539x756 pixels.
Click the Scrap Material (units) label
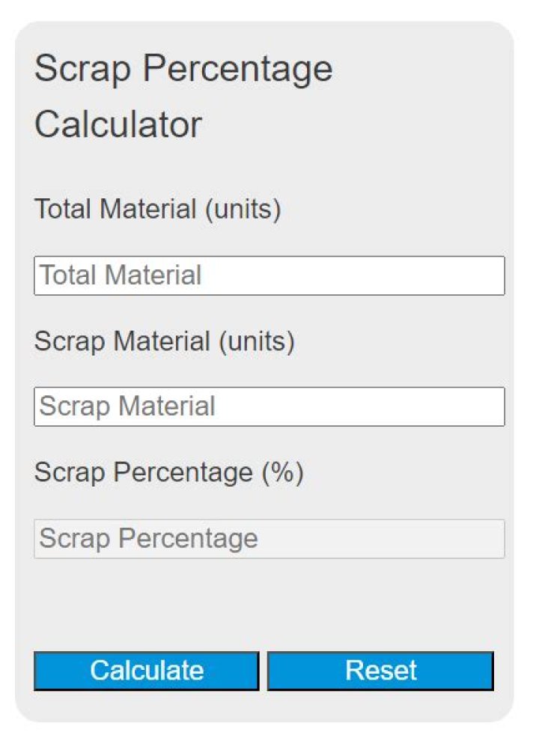(163, 341)
